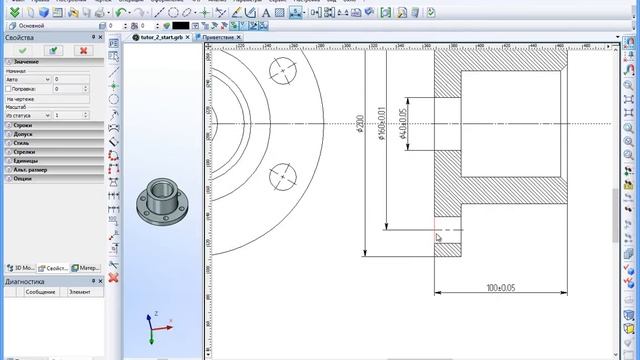
Task: Click the printer icon in top toolbar
Action: (x=99, y=13)
